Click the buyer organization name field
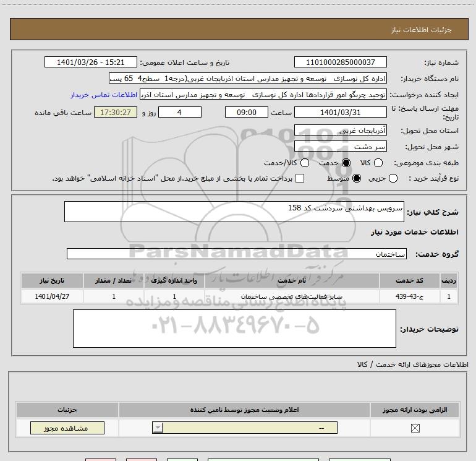This screenshot has height=461, width=476. click(x=248, y=79)
